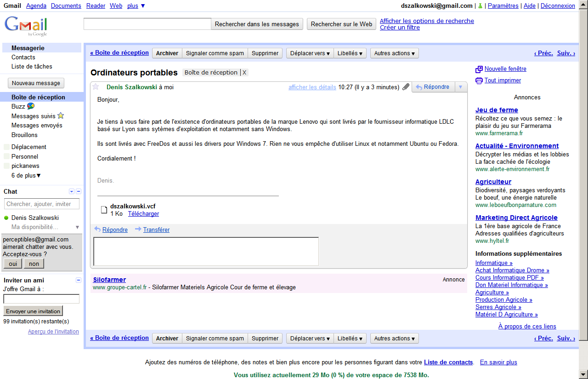Click the quick reply text box
This screenshot has height=379, width=588.
(206, 251)
